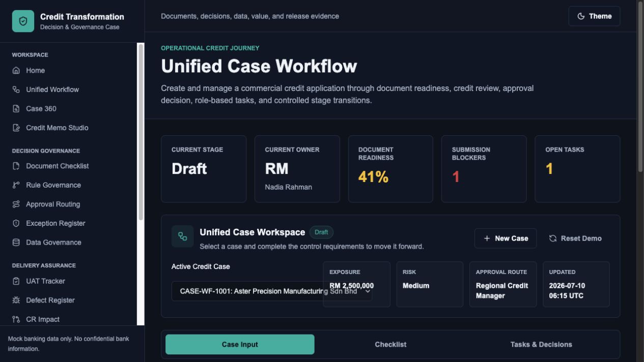Viewport: 644px width, 362px height.
Task: Click the Draft status badge
Action: (321, 232)
